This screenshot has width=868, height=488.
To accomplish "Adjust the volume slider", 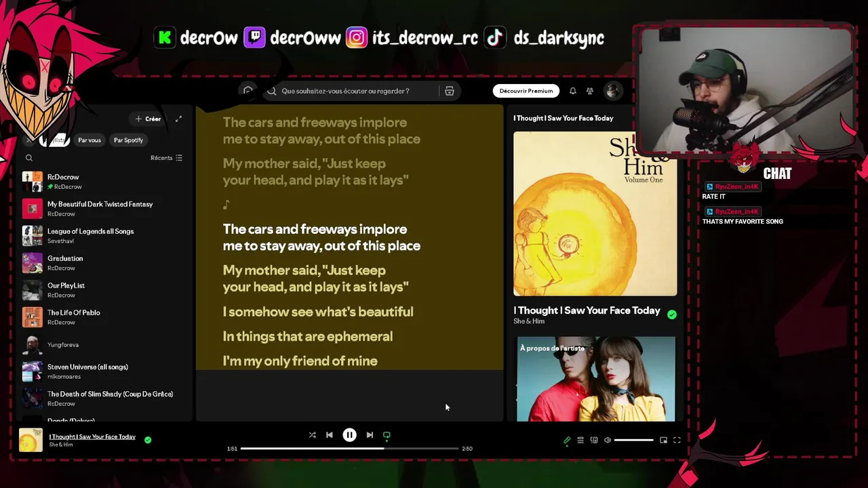I will pos(633,441).
